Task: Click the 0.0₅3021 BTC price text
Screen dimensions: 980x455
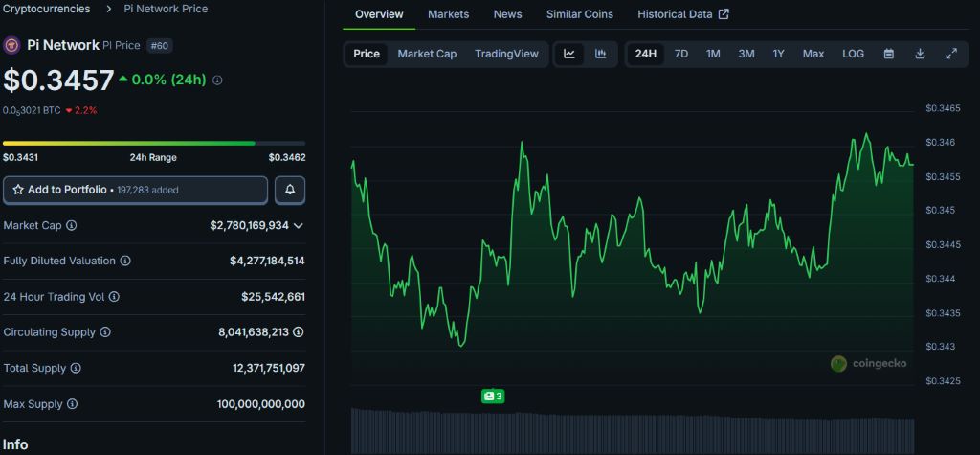Action: pos(32,110)
